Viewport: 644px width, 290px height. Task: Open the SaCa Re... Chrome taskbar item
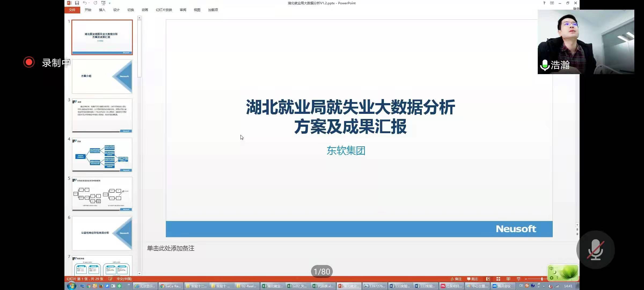[171, 286]
